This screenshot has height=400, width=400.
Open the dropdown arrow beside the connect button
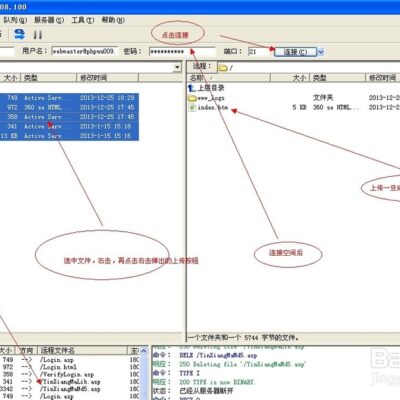coord(321,52)
